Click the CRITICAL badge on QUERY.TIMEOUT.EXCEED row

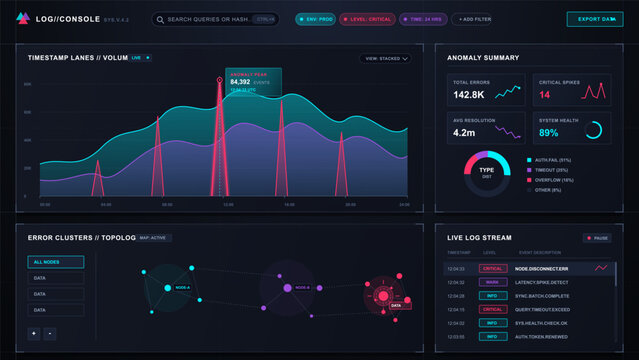pos(493,309)
